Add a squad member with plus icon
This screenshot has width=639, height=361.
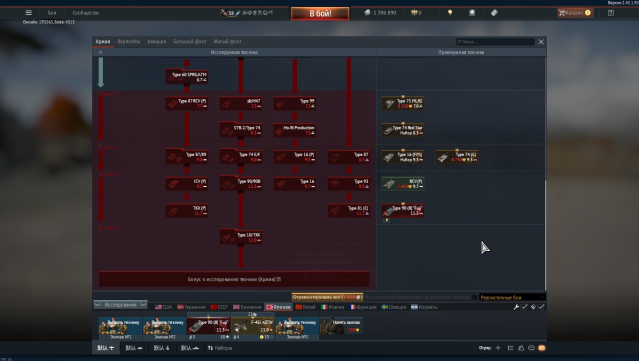498,348
